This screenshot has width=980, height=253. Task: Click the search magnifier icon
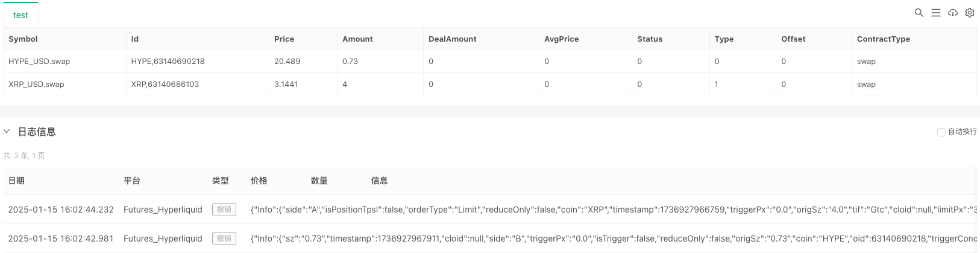tap(919, 13)
